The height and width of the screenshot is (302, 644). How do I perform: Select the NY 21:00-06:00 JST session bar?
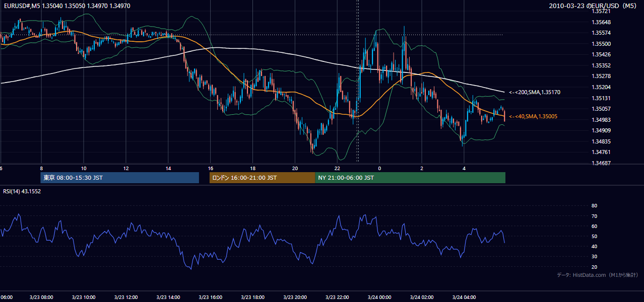(x=410, y=178)
